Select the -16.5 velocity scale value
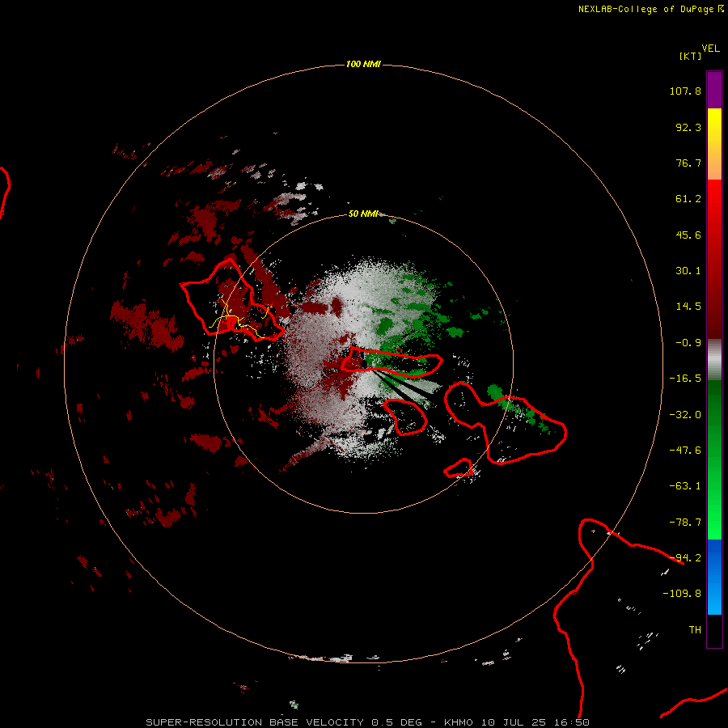This screenshot has height=728, width=728. point(685,379)
